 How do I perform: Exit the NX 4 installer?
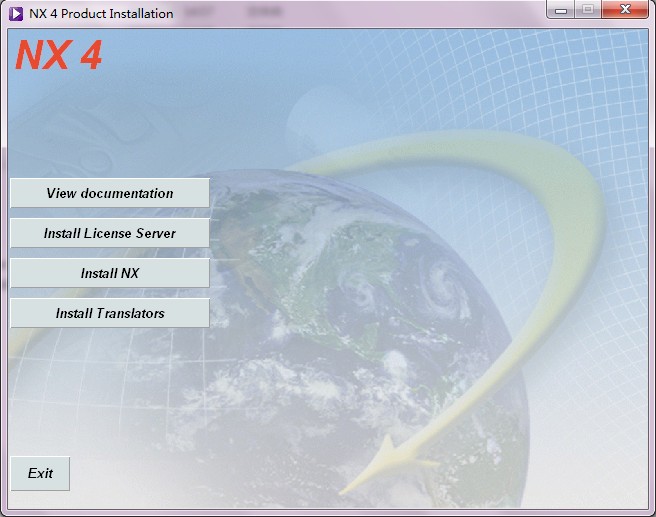coord(40,473)
